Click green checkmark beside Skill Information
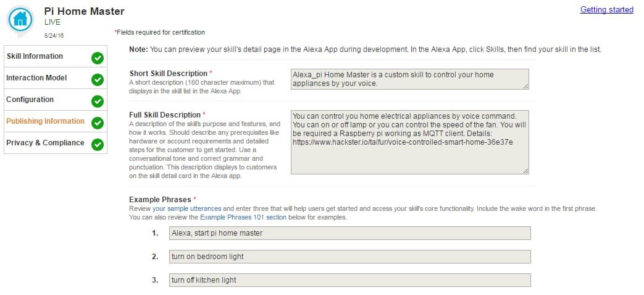The width and height of the screenshot is (644, 295). pos(97,58)
